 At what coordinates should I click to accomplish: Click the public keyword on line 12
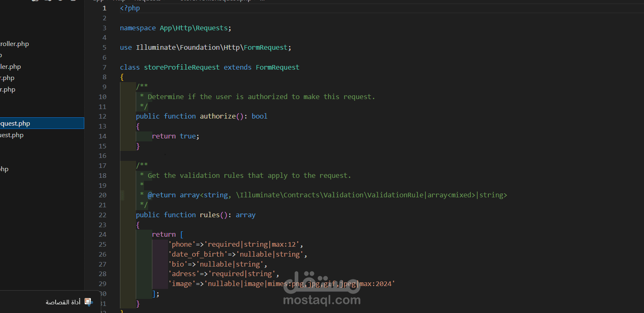[148, 116]
